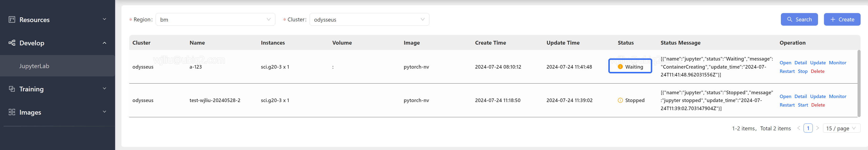Open the Develop menu item
Screen dimensions: 868x150
pyautogui.click(x=57, y=43)
